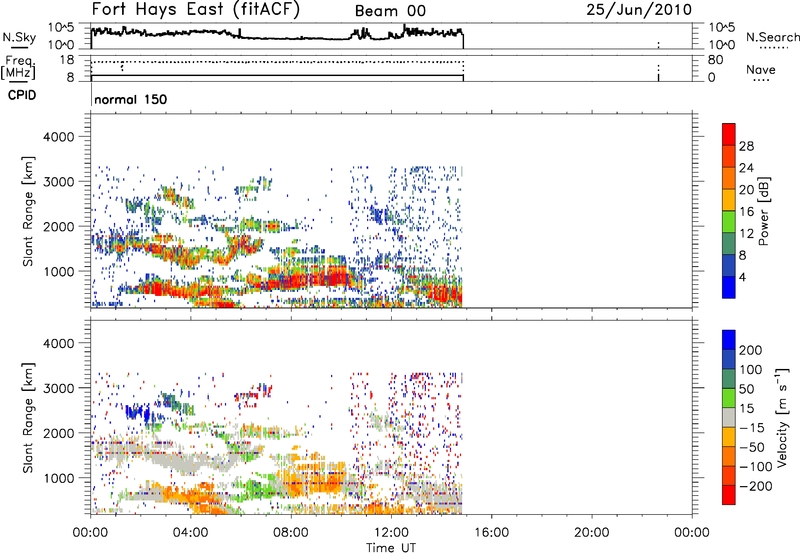Click the "Velocity [m s-1]" color bar title
800x554 pixels.
coord(781,417)
